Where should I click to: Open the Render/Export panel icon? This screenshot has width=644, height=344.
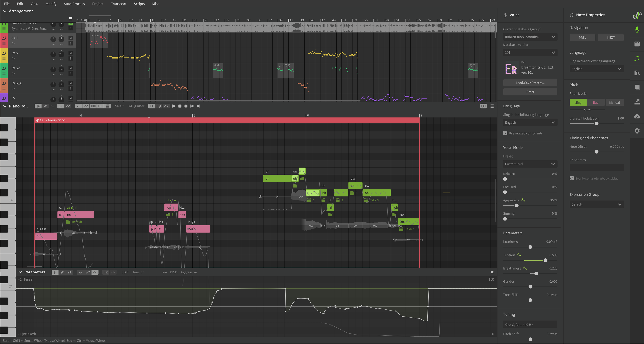coord(637,102)
